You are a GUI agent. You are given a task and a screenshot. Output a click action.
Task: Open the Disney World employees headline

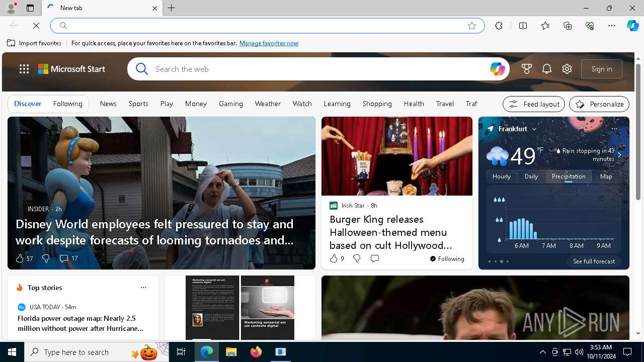point(154,232)
